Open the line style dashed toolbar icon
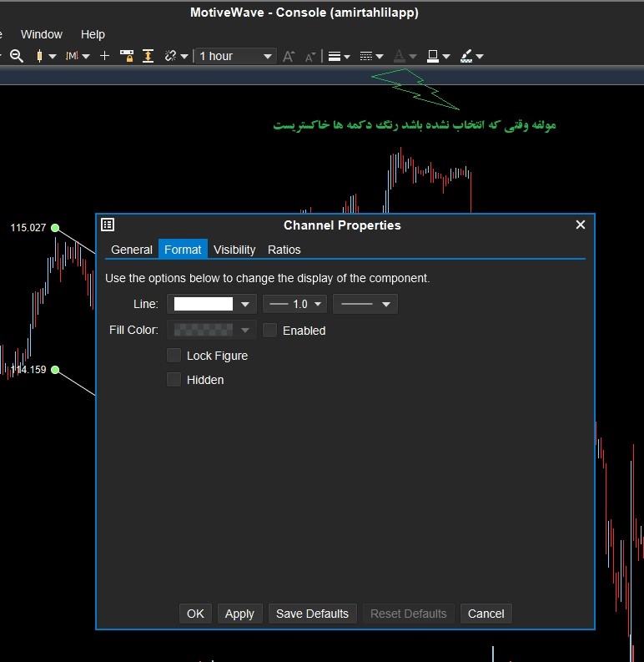Screen dimensions: 644x662 (x=366, y=56)
